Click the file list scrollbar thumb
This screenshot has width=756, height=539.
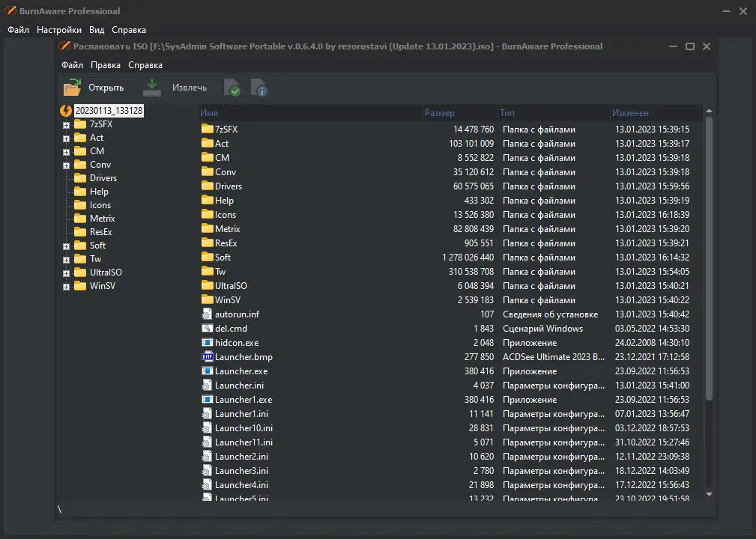[709, 259]
